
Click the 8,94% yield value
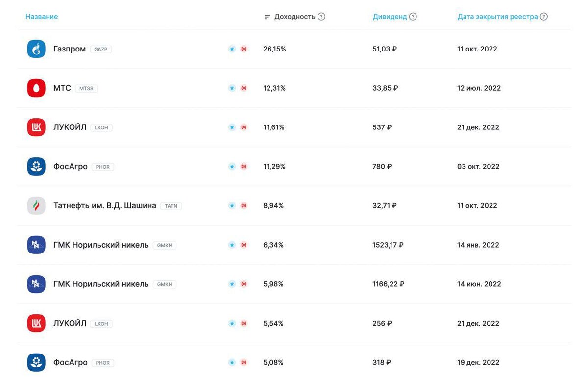[273, 206]
